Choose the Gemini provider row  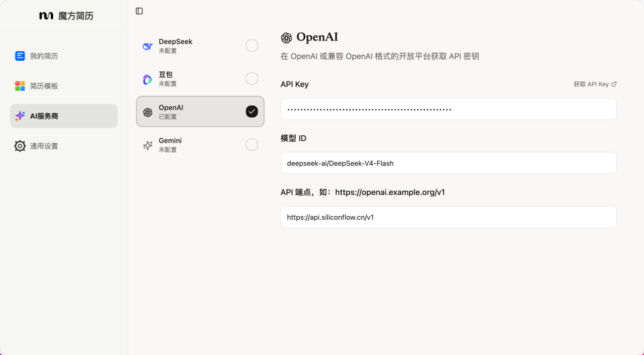(x=200, y=145)
